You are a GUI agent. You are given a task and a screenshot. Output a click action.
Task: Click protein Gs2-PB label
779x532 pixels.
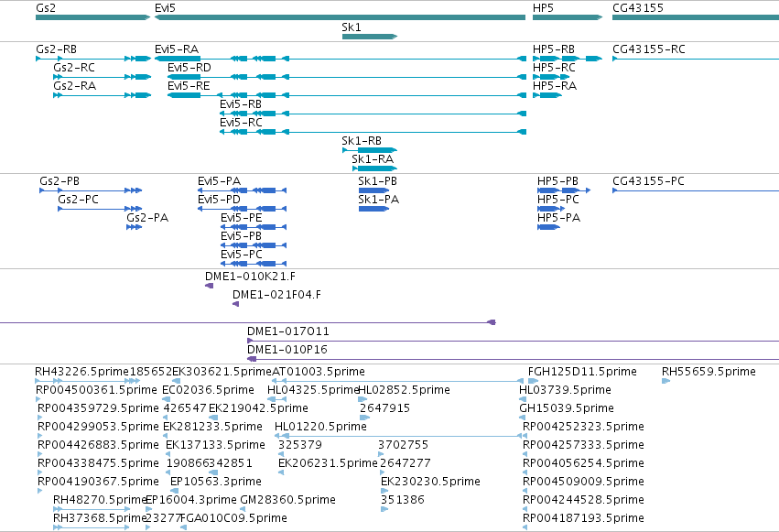pos(60,180)
